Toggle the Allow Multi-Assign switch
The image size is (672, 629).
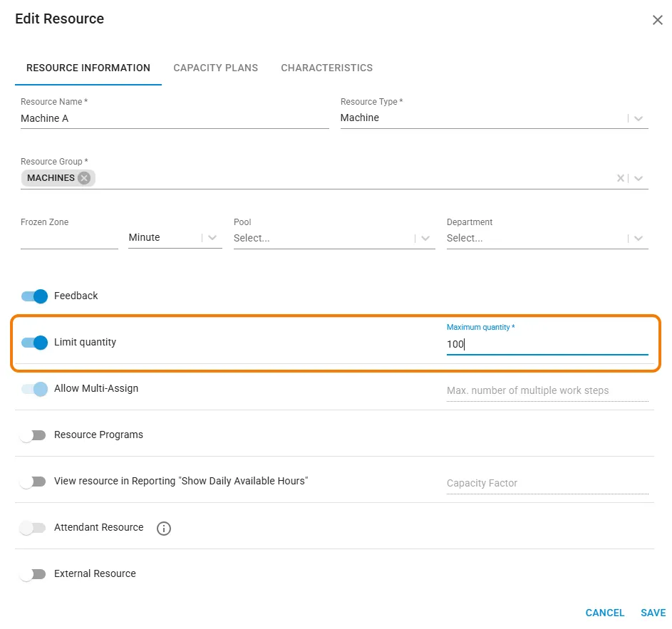[34, 389]
